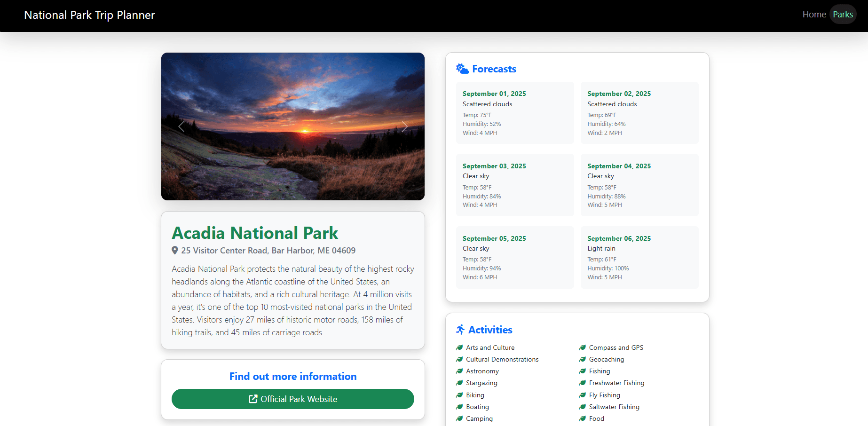
Task: Click the runner icon beside Activities heading
Action: tap(460, 330)
